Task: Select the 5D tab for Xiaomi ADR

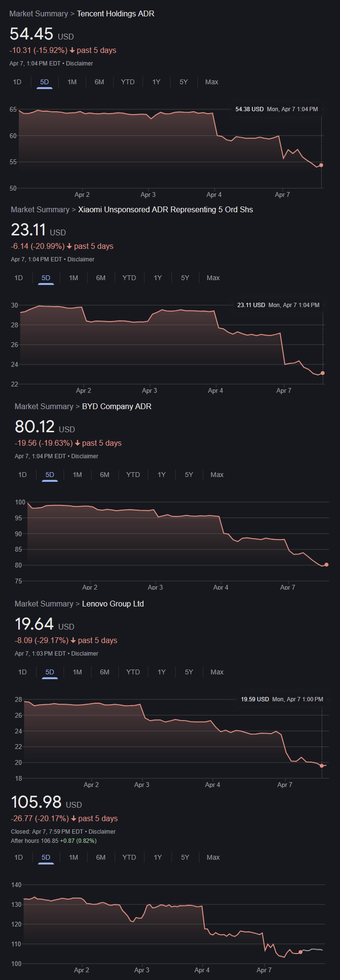Action: pos(46,278)
